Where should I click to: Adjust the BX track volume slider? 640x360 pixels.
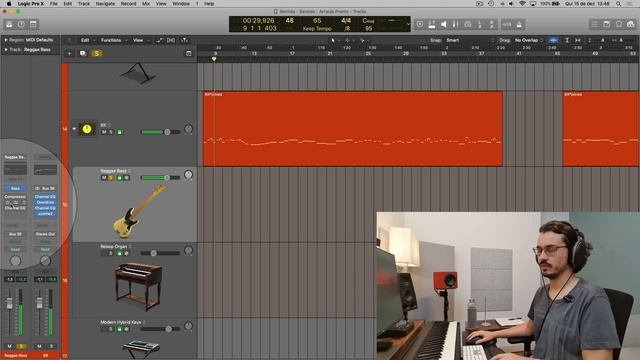click(x=160, y=132)
